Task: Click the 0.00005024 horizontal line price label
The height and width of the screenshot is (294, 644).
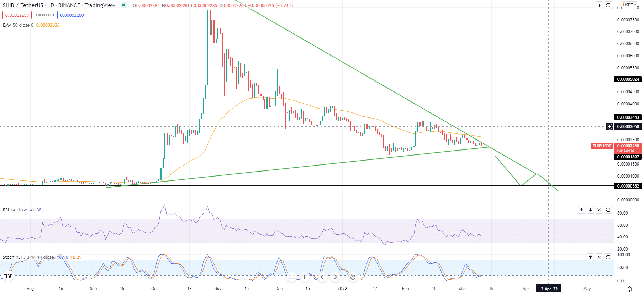Action: pyautogui.click(x=628, y=79)
